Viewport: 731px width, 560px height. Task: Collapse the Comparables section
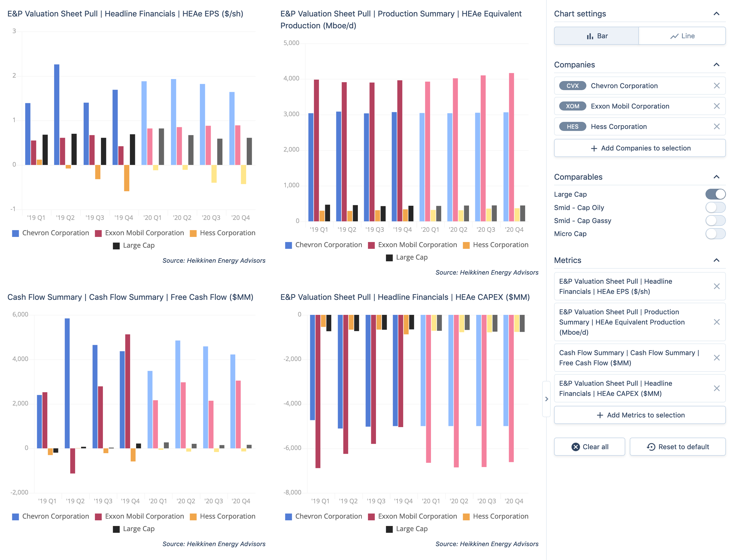(x=716, y=177)
